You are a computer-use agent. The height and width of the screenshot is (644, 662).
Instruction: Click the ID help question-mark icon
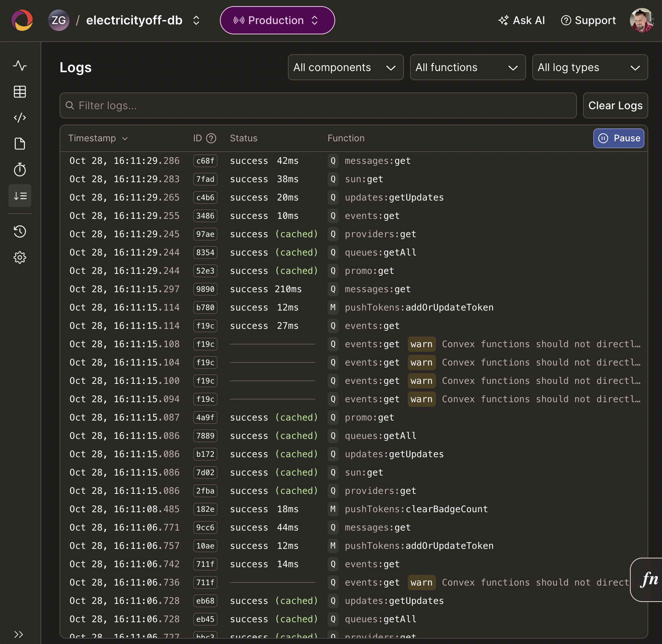tap(211, 138)
